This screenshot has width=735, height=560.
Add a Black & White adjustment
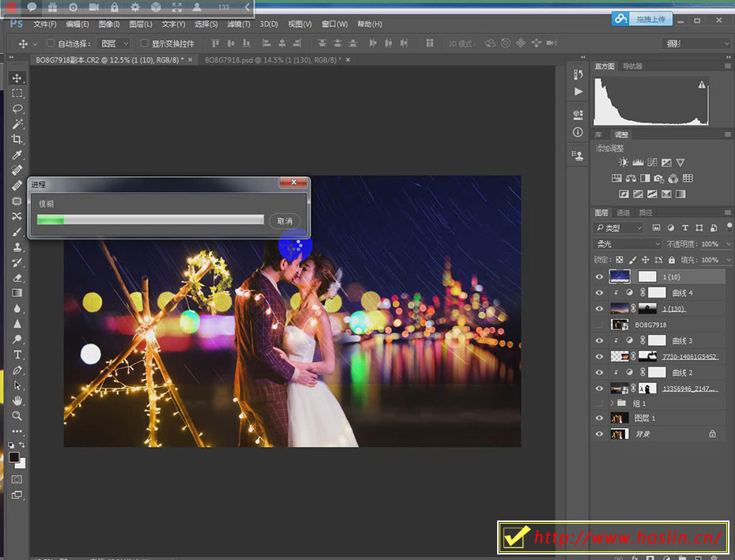[x=645, y=178]
